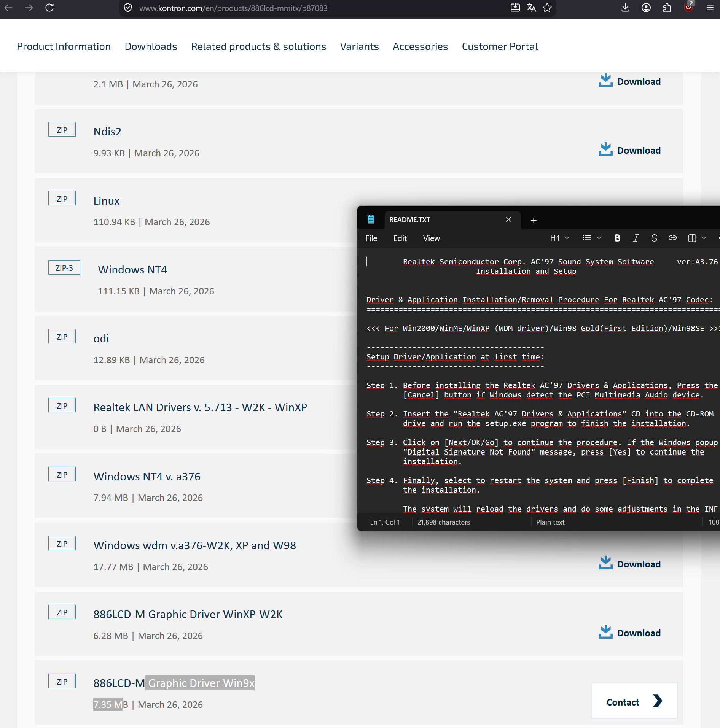Open site security shield information
The image size is (720, 728).
click(x=128, y=8)
